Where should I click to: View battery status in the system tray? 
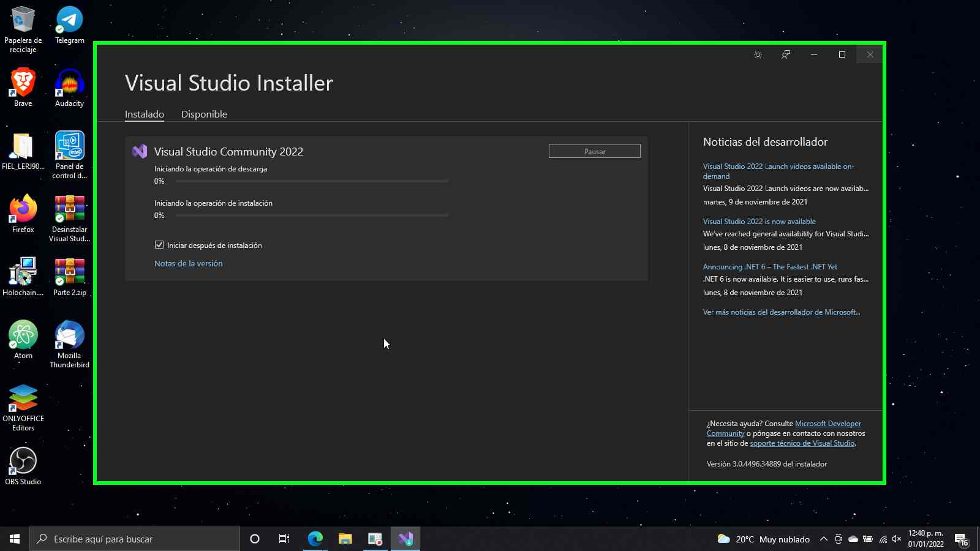coord(867,539)
